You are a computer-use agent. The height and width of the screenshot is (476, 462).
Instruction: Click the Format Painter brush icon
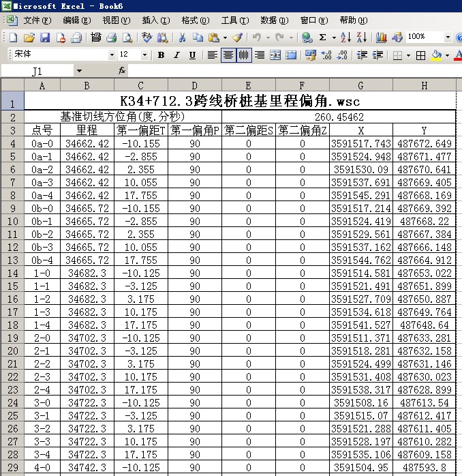[237, 38]
